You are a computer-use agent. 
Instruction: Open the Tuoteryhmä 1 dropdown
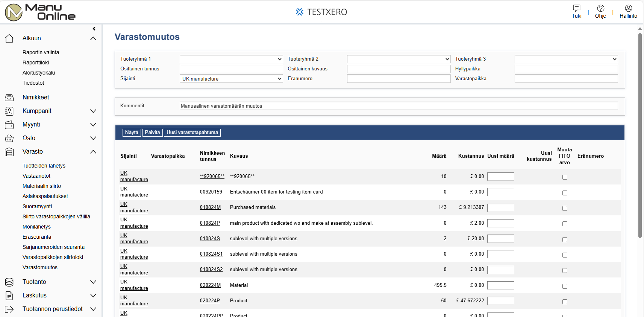pyautogui.click(x=231, y=59)
